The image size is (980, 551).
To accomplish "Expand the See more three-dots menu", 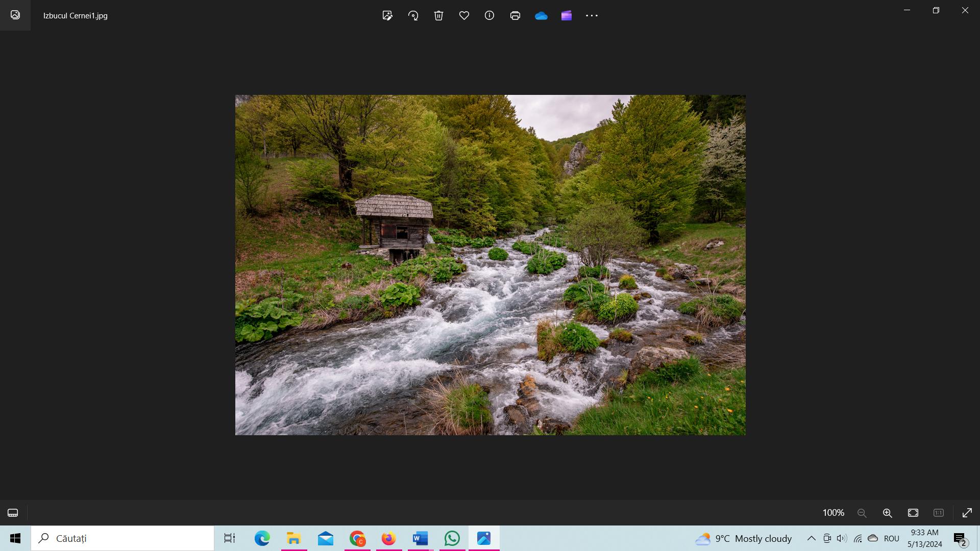I will tap(592, 15).
